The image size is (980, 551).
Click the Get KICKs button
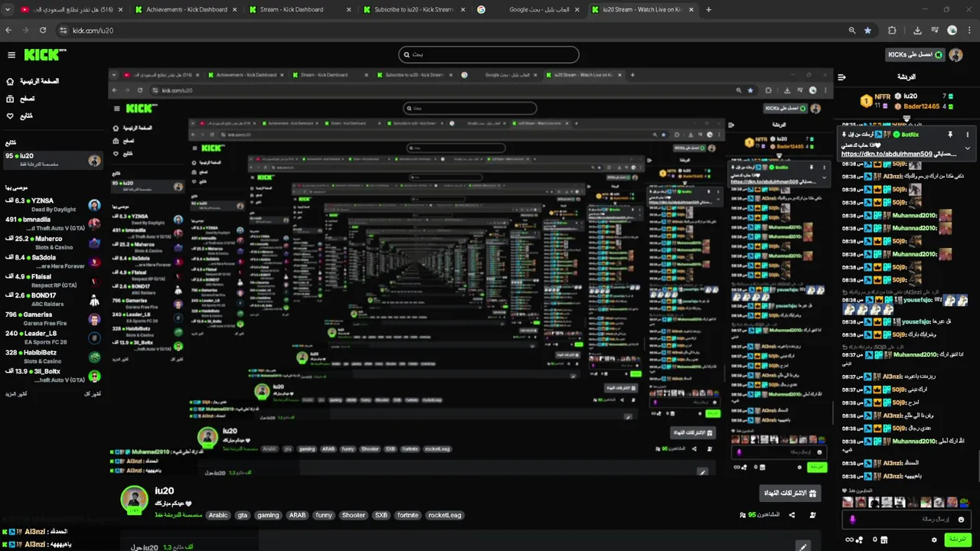click(x=914, y=55)
